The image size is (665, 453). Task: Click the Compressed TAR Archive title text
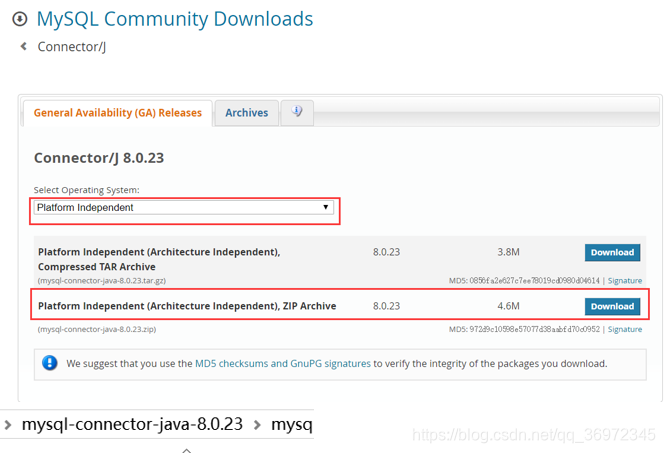(x=159, y=259)
